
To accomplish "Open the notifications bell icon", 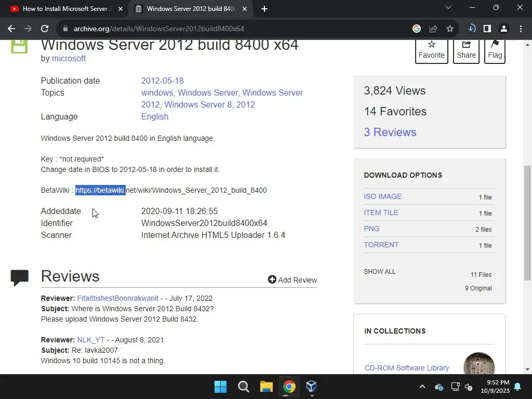I will click(x=518, y=387).
